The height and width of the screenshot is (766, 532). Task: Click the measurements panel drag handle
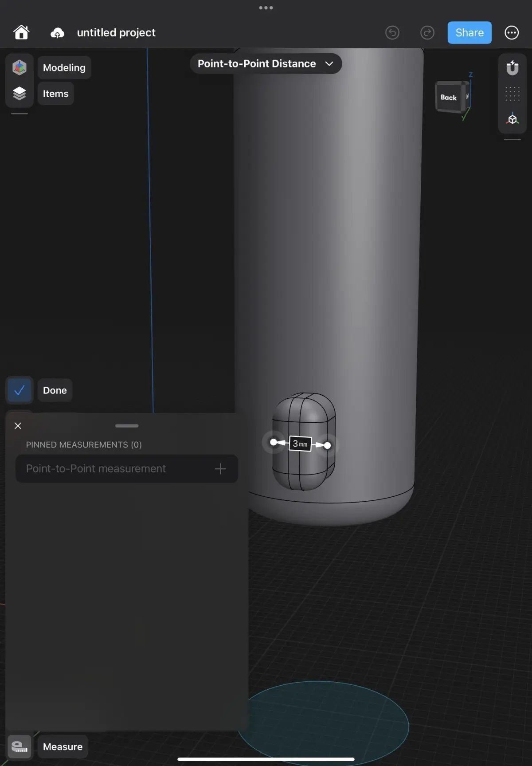pos(127,426)
